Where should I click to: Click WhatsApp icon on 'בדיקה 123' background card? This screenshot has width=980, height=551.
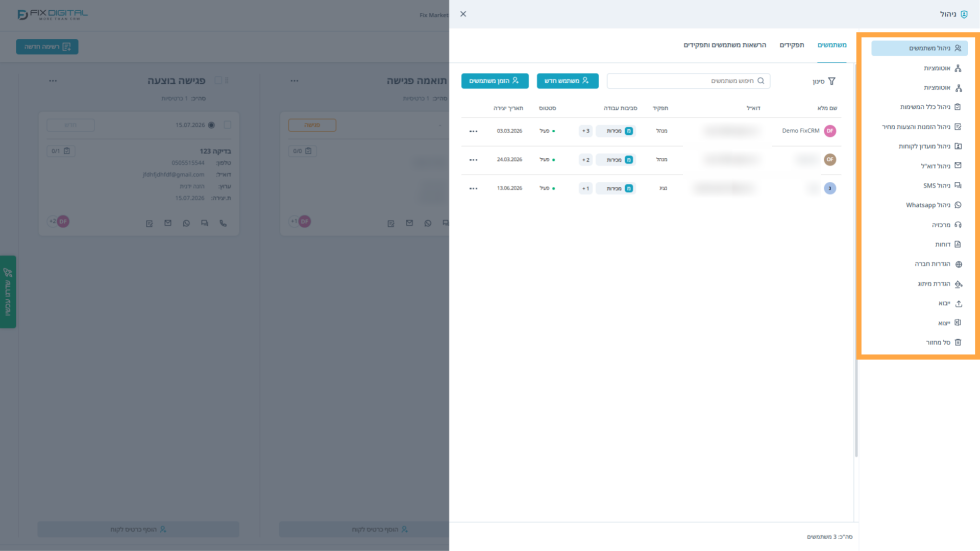click(x=186, y=223)
